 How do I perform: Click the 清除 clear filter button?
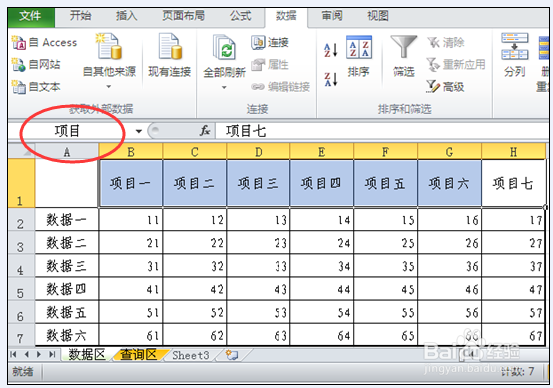pyautogui.click(x=446, y=43)
